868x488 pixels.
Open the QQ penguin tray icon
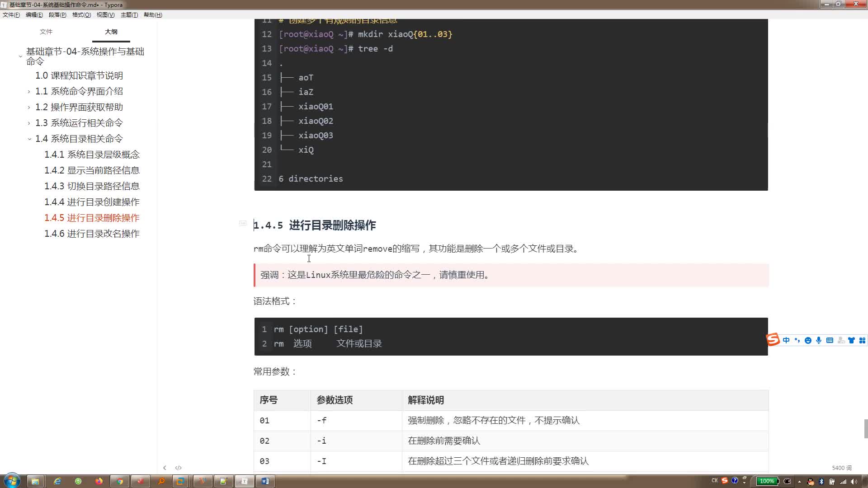point(811,482)
